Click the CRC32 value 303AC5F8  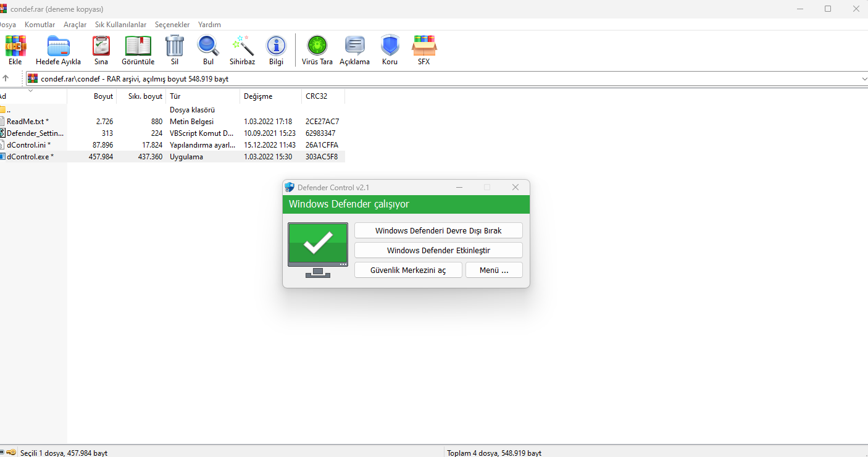click(x=322, y=157)
